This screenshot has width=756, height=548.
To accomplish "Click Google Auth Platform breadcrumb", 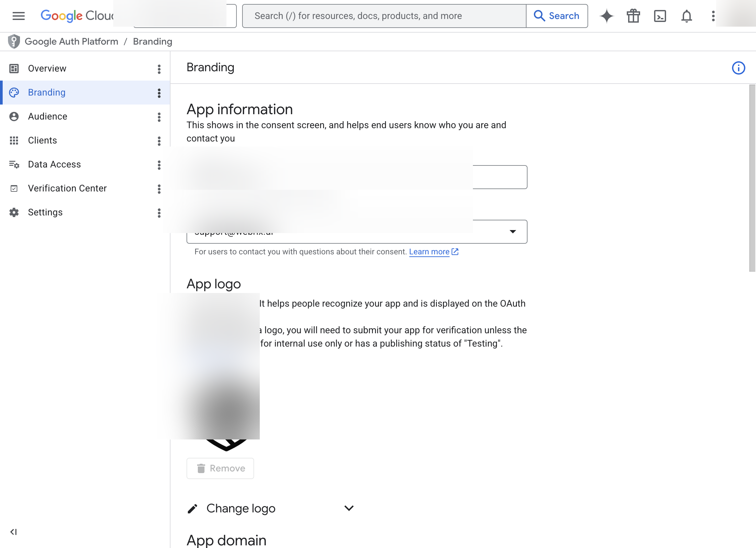I will [x=71, y=41].
